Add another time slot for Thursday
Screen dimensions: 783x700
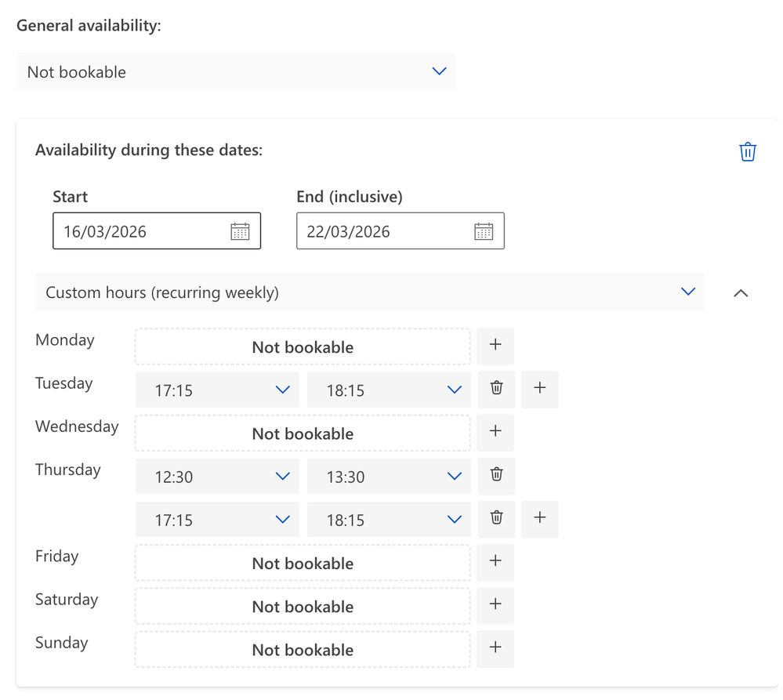pos(539,518)
